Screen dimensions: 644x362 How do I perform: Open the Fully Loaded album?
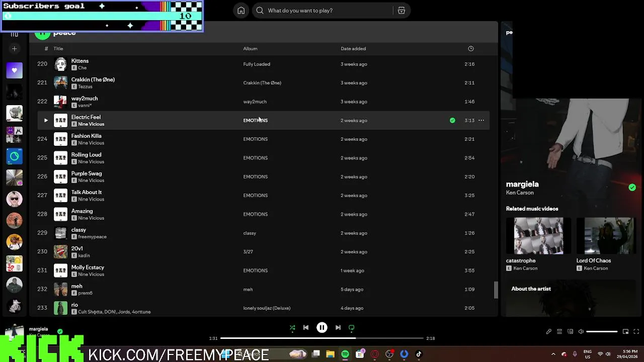tap(257, 64)
